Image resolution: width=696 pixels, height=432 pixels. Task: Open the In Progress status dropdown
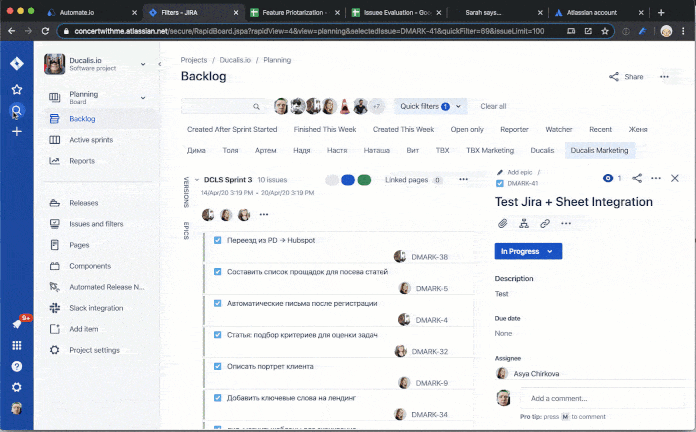tap(528, 251)
